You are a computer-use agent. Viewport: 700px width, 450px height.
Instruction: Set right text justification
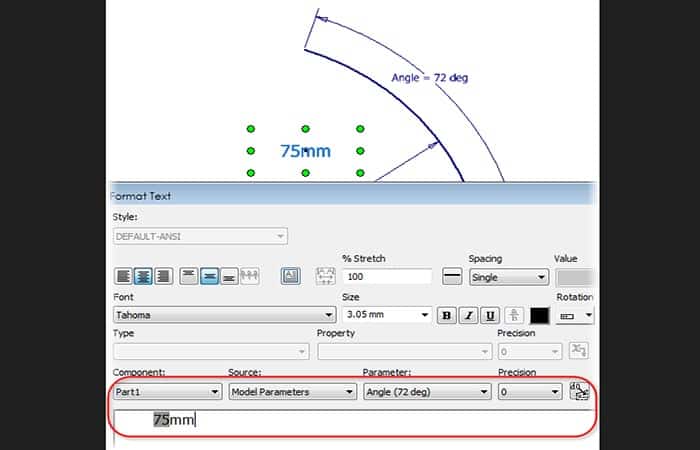click(164, 276)
